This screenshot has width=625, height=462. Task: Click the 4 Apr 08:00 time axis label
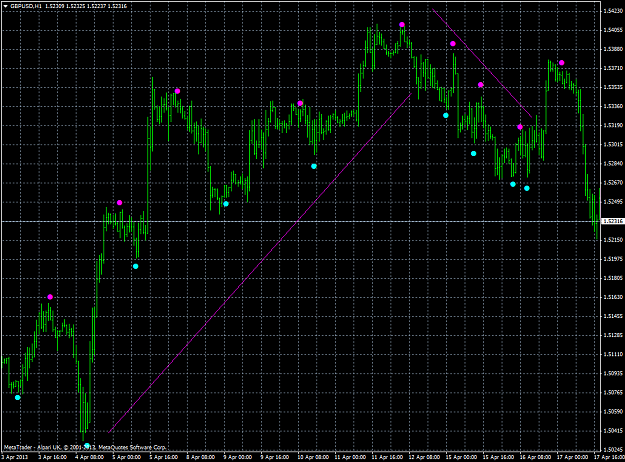[89, 457]
